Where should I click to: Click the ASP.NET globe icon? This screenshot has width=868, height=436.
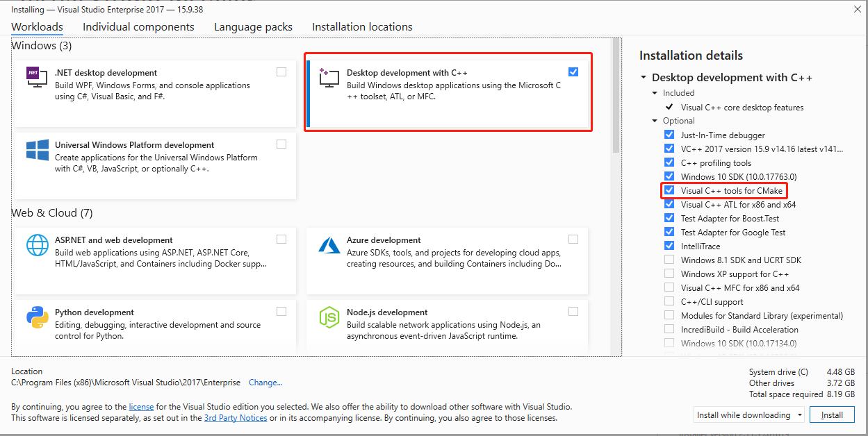click(37, 245)
